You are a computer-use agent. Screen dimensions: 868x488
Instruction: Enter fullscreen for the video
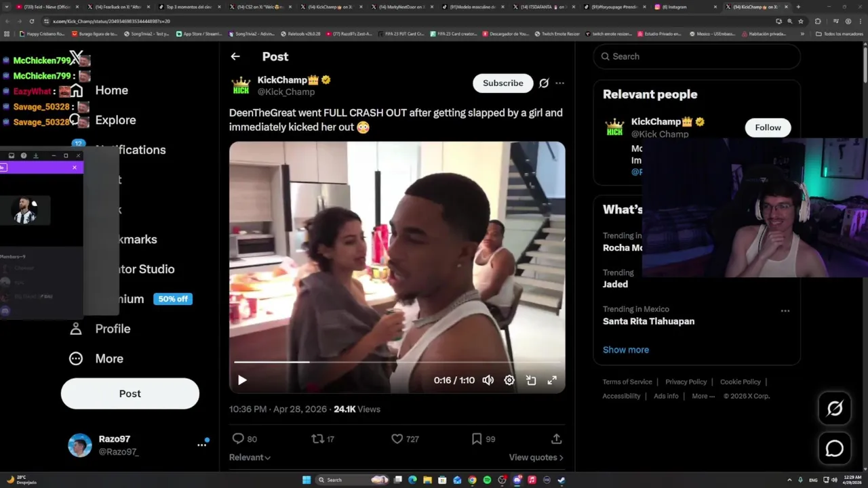pos(552,380)
